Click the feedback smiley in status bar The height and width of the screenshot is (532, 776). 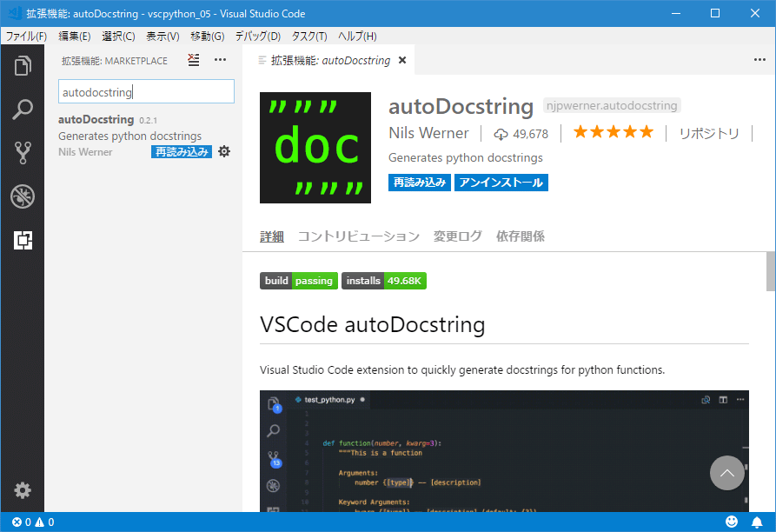(x=732, y=522)
